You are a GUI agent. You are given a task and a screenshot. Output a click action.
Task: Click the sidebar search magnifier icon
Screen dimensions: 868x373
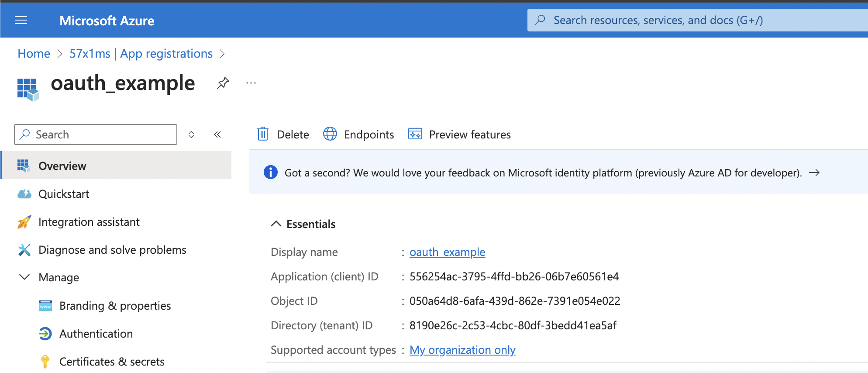25,134
